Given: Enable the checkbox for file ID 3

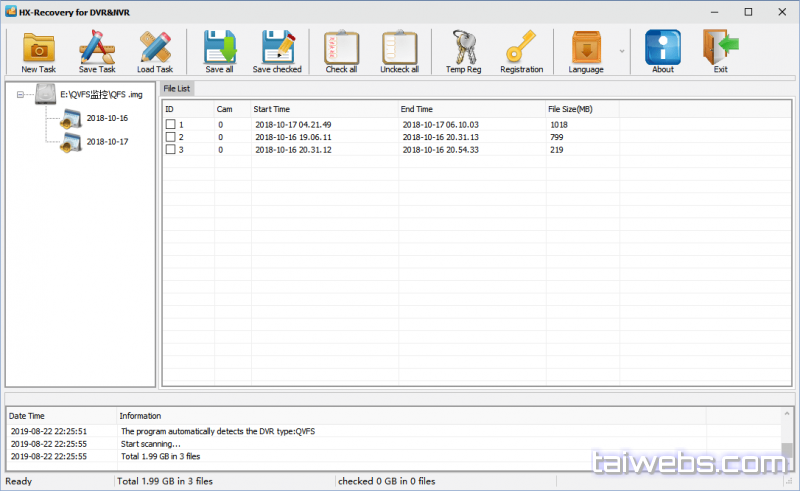Looking at the screenshot, I should (170, 150).
